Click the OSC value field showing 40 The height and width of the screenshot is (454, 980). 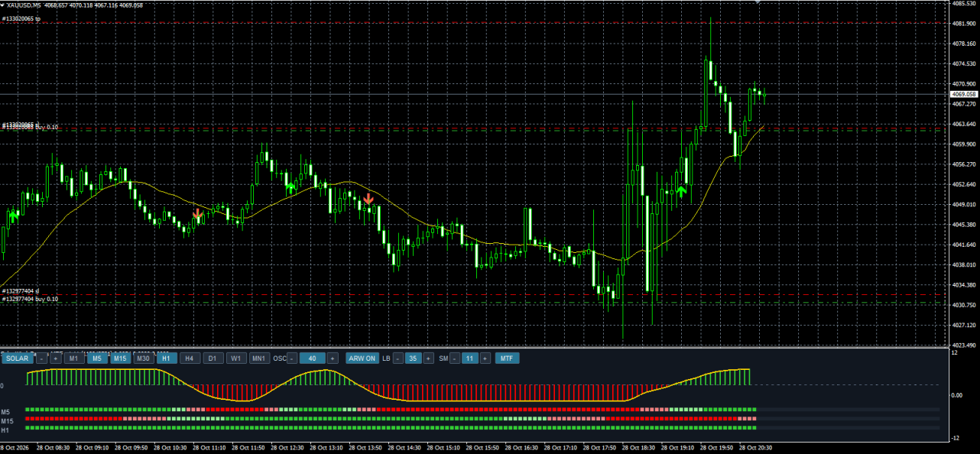313,358
